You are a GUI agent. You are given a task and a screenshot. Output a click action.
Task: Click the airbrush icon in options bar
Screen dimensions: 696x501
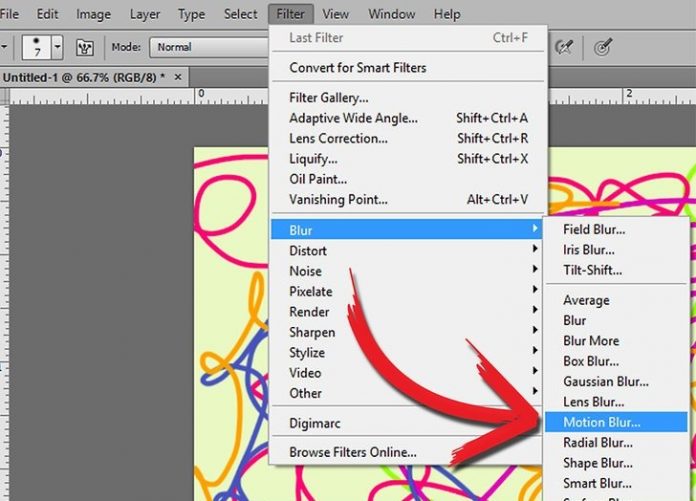567,47
